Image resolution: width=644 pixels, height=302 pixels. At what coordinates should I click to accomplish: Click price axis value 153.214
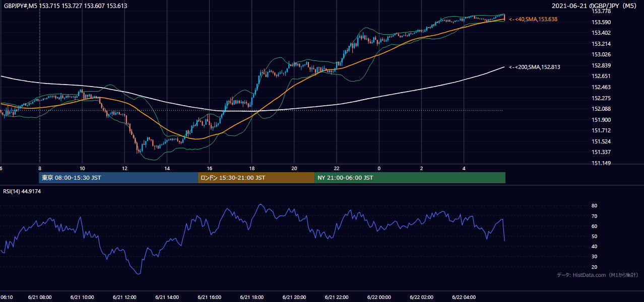tap(601, 44)
